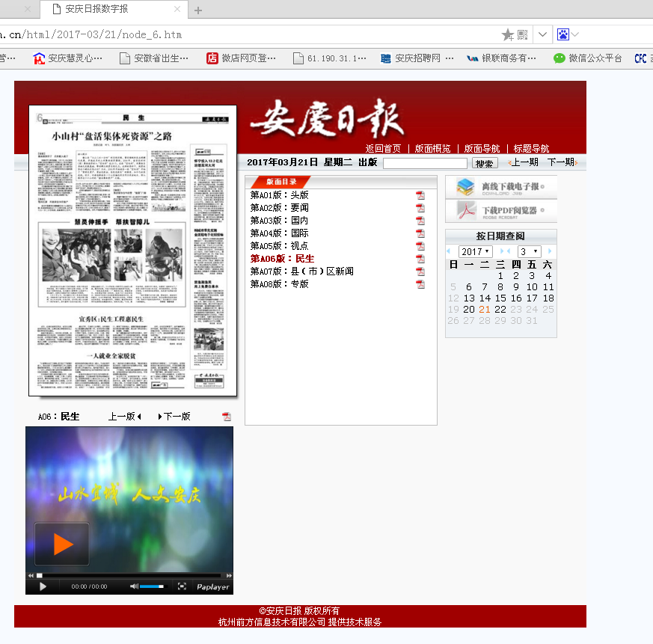Click 离线下载电子报 download button
The image size is (653, 644).
(501, 187)
